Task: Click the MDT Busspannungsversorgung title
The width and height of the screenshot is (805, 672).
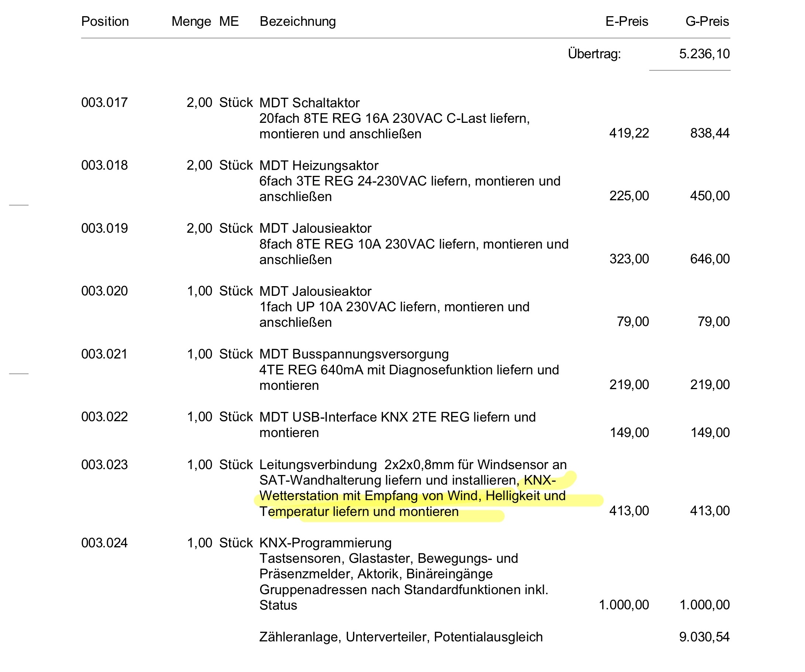Action: pos(354,354)
